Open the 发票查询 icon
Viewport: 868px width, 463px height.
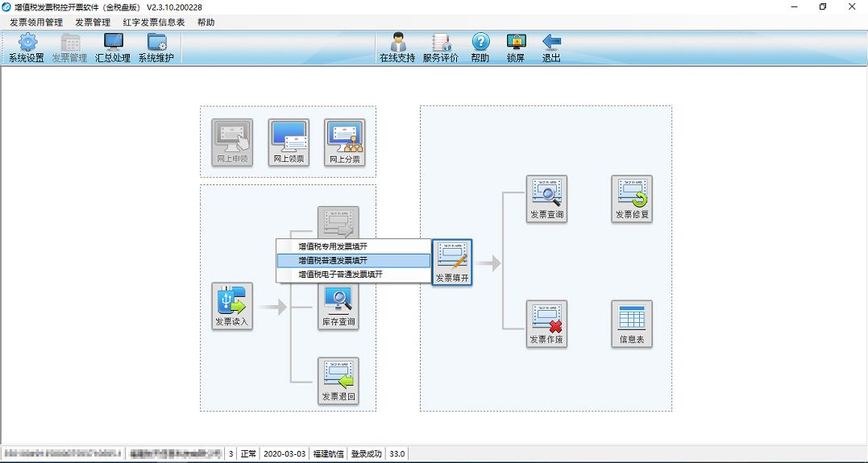tap(547, 199)
